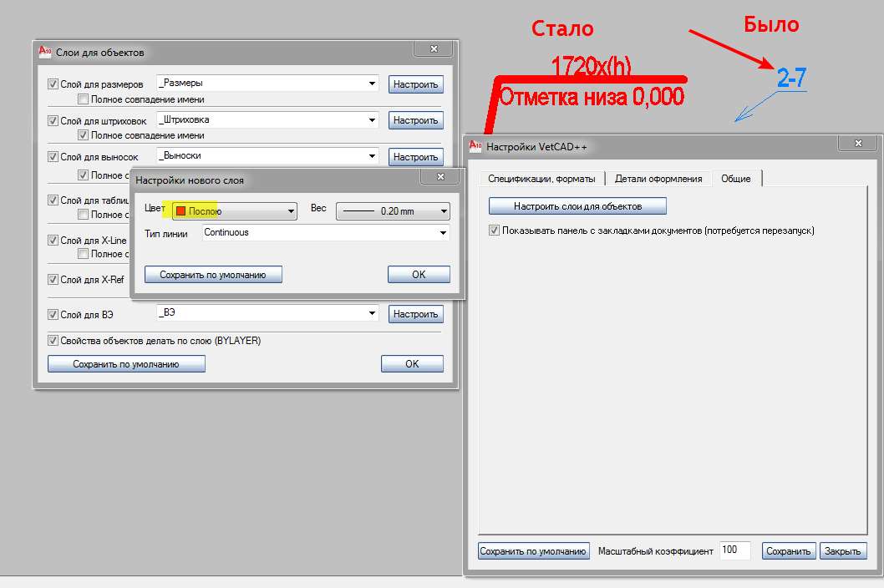Click the Масштабный коэффициент input field
Screen dimensions: 884x588
point(735,550)
